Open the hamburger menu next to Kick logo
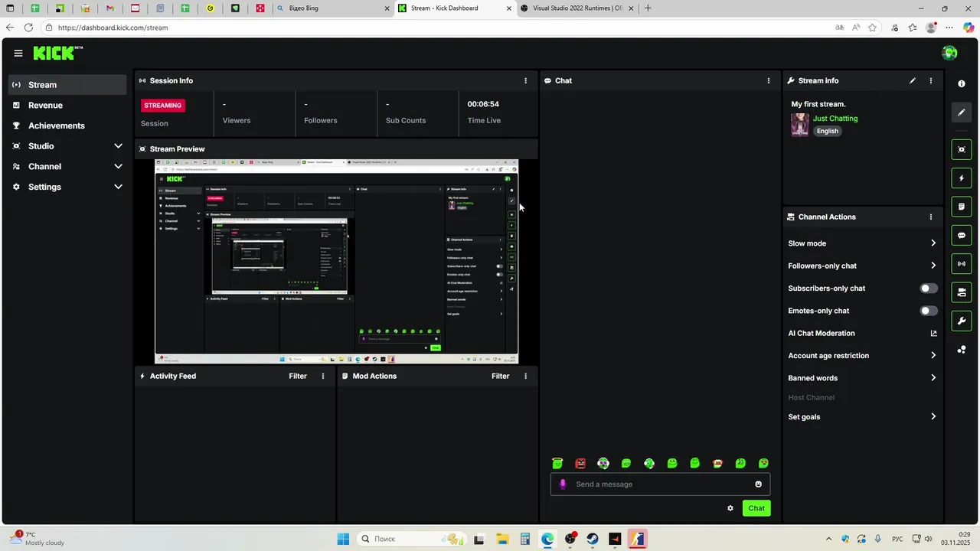 pos(18,53)
